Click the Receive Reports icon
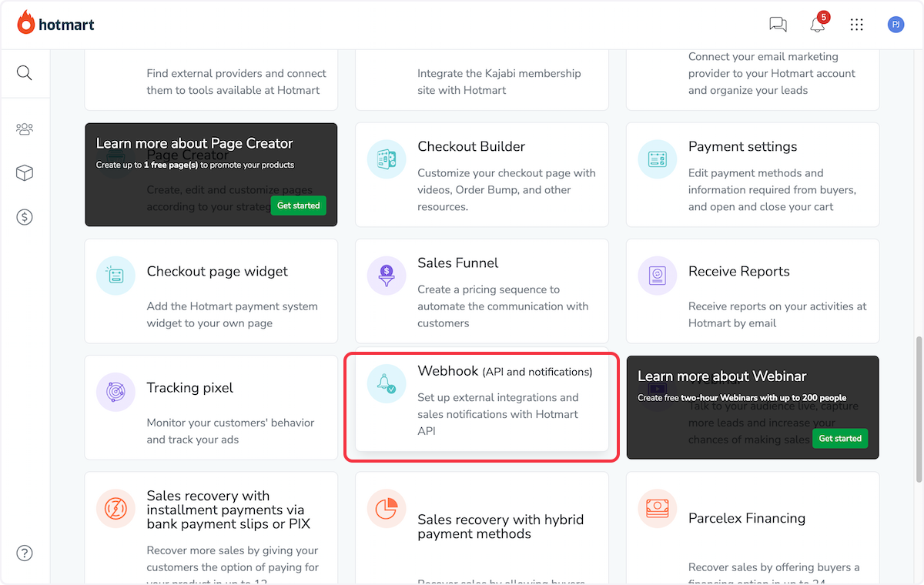Screen dimensions: 924x585 (x=658, y=276)
